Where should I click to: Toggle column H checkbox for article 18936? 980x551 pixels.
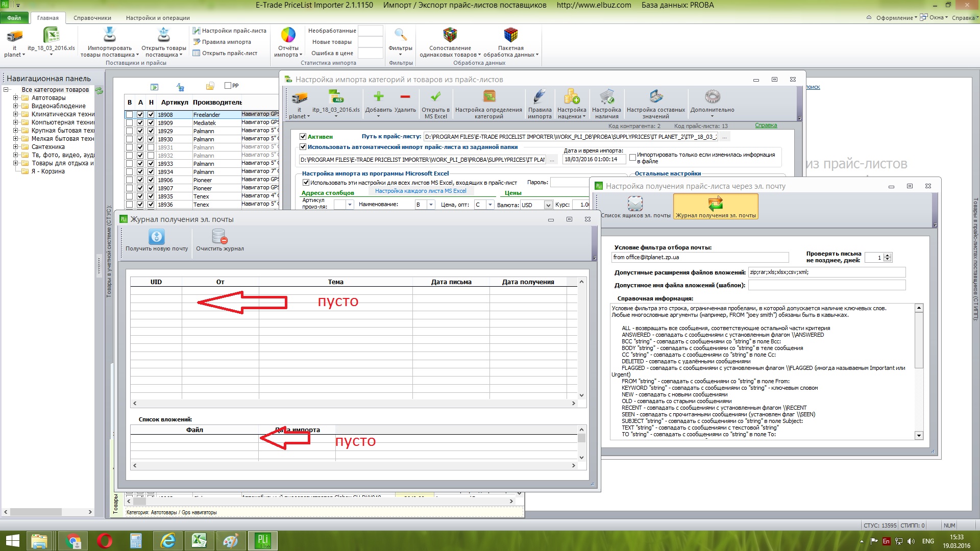coord(151,205)
